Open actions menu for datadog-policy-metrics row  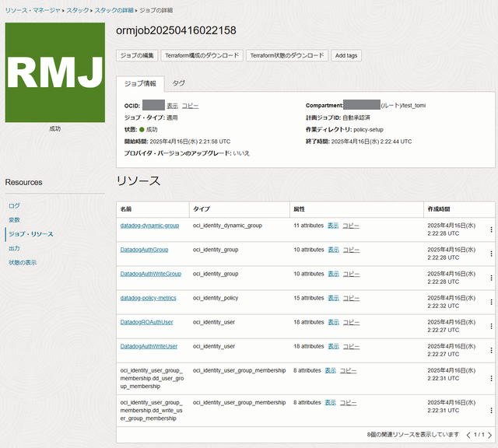point(491,302)
